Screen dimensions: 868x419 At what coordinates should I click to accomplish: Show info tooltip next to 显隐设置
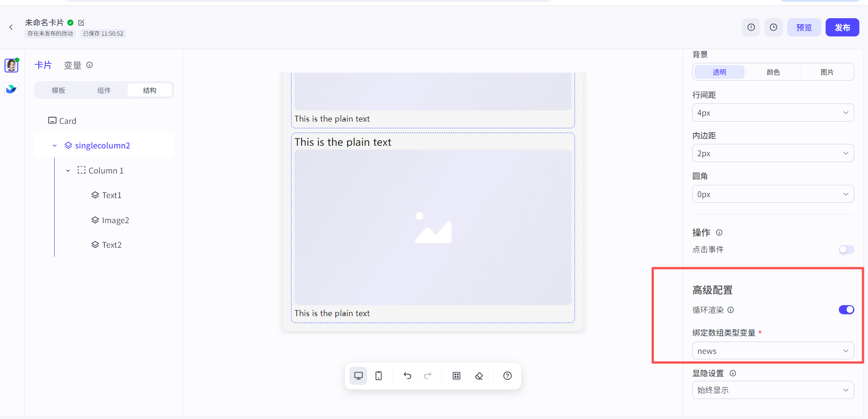(733, 373)
